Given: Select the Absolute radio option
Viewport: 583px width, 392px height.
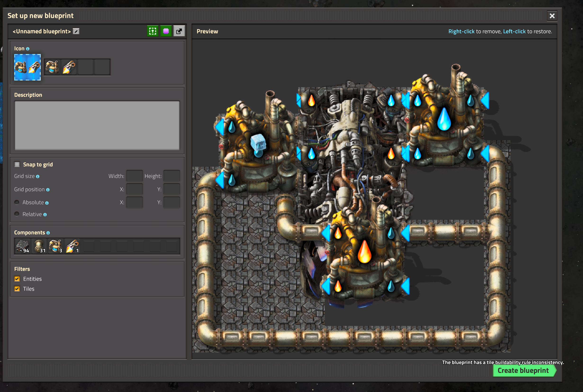Looking at the screenshot, I should coord(17,202).
